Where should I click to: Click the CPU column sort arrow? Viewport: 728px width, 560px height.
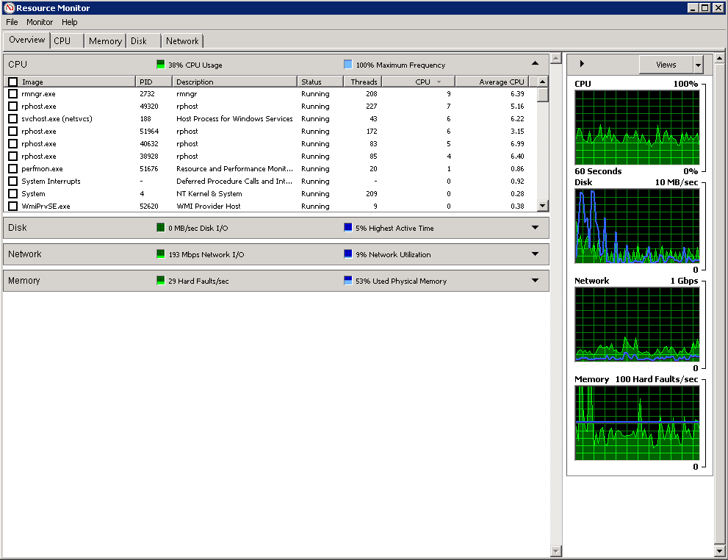(439, 82)
